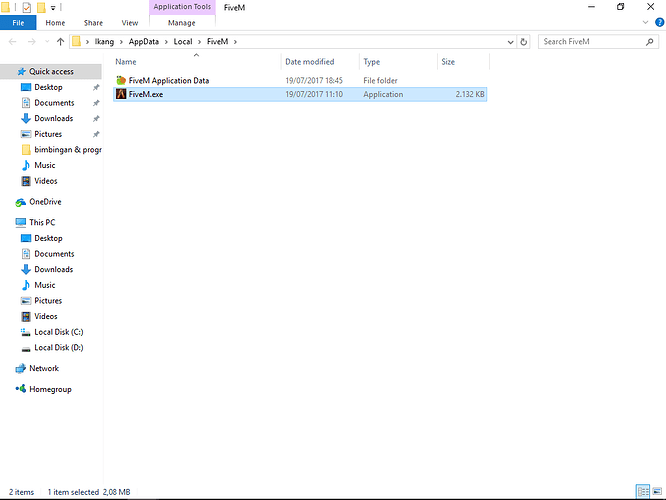This screenshot has width=666, height=500.
Task: Open Customize Quick Access Toolbar dropdown
Action: click(53, 8)
